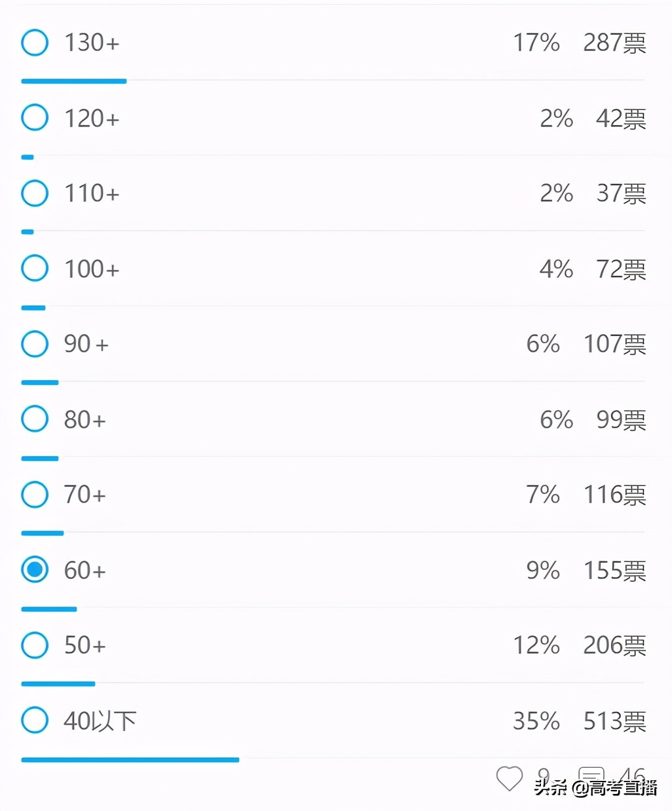The width and height of the screenshot is (672, 811).
Task: Click the 40以下 progress bar
Action: (130, 760)
